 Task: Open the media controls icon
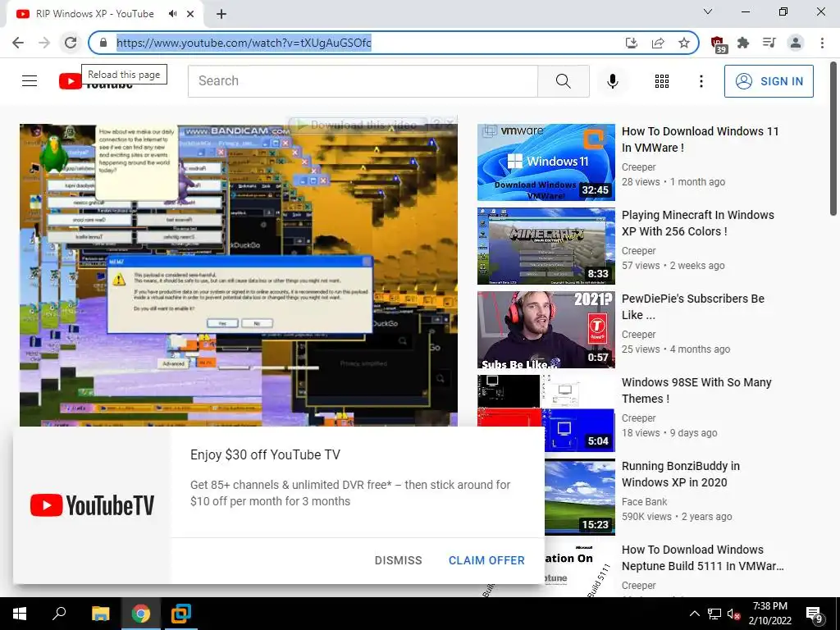(769, 43)
